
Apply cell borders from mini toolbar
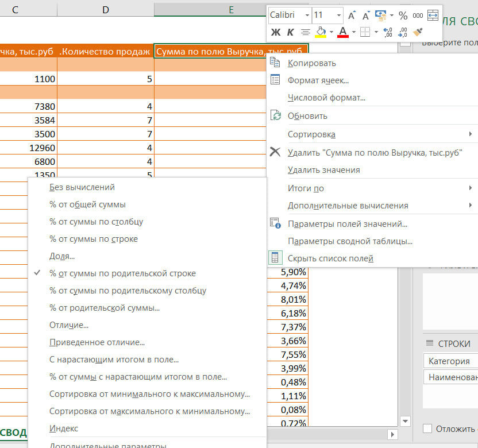(x=365, y=32)
